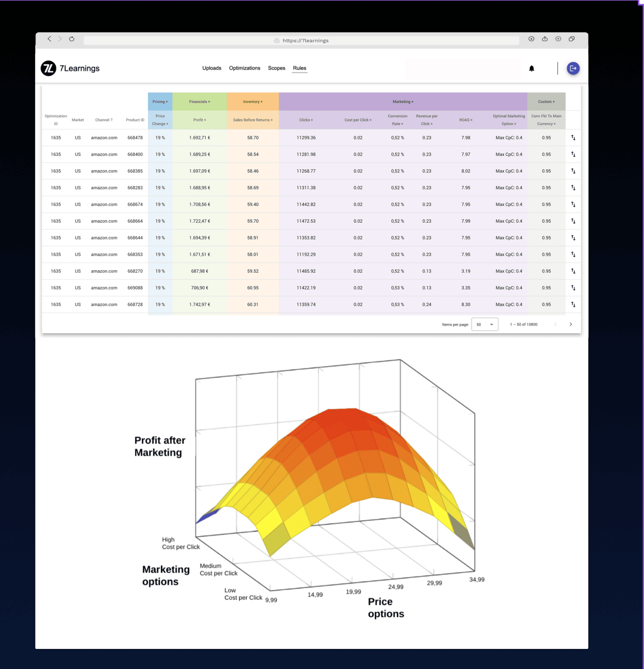Viewport: 644px width, 669px height.
Task: Remove the Price Change column
Action: [x=167, y=124]
